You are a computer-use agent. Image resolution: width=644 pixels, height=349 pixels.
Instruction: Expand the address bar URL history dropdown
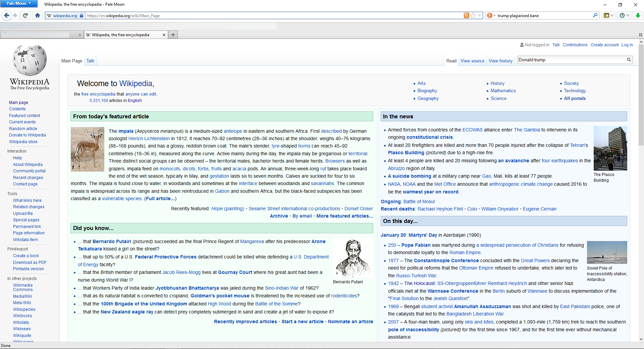(480, 15)
